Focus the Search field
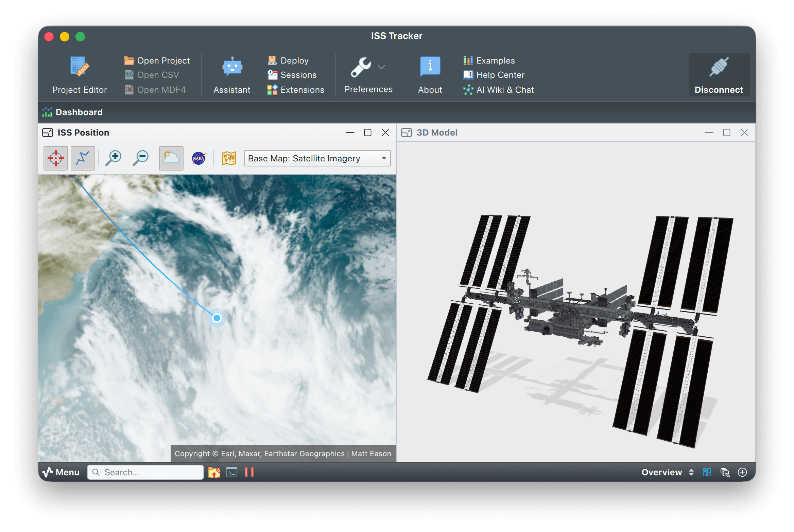794x532 pixels. click(x=145, y=472)
